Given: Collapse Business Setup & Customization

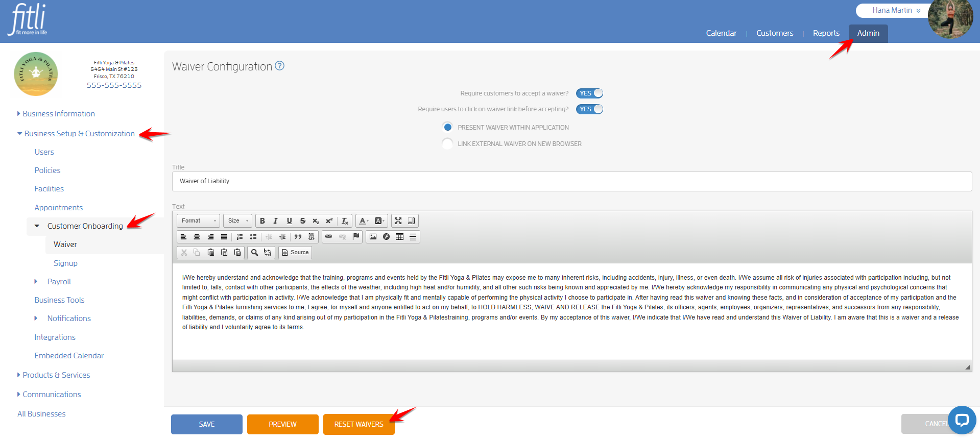Looking at the screenshot, I should [x=76, y=134].
